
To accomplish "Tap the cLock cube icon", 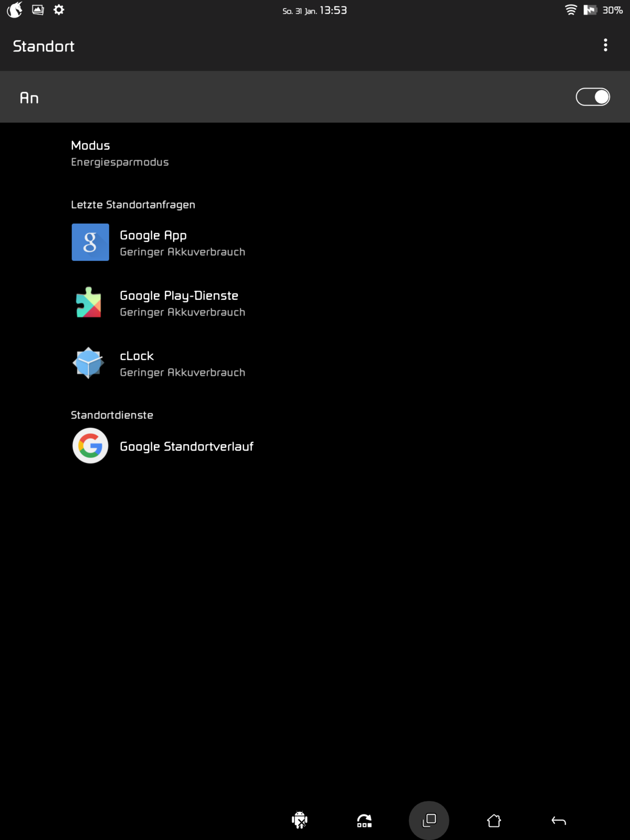I will (x=89, y=363).
